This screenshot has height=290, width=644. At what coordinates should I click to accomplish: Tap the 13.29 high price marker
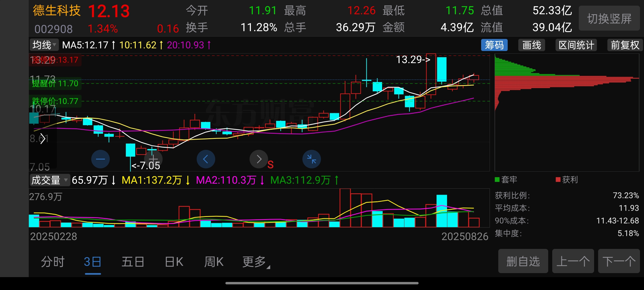pyautogui.click(x=413, y=60)
